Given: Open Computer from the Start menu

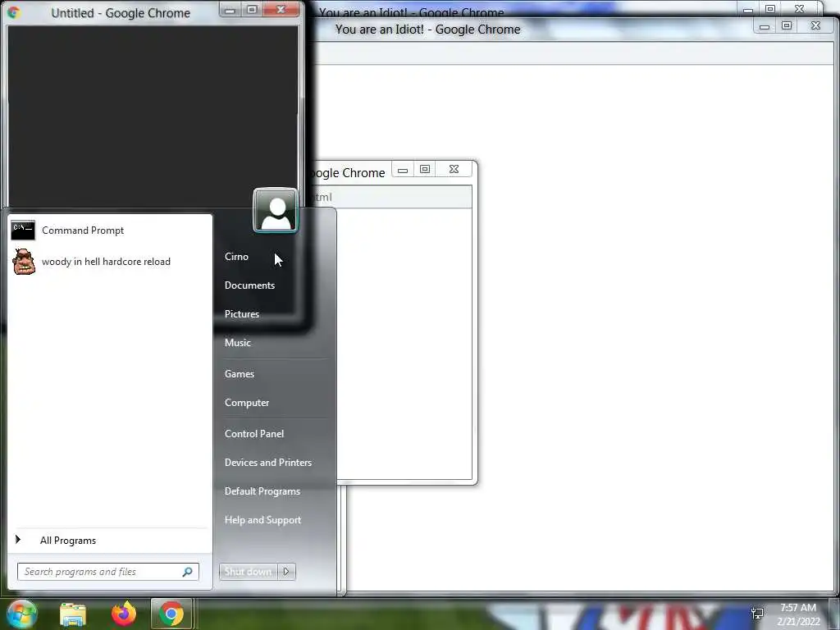Looking at the screenshot, I should [x=247, y=402].
